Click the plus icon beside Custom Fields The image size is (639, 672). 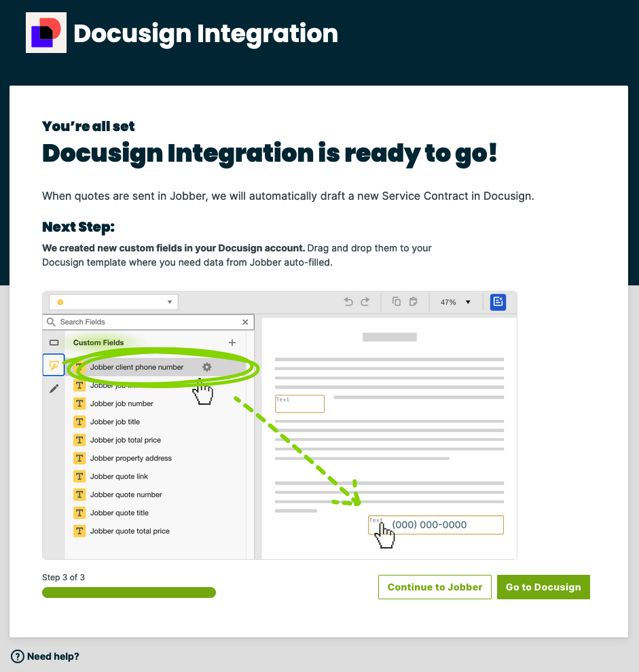(x=232, y=342)
